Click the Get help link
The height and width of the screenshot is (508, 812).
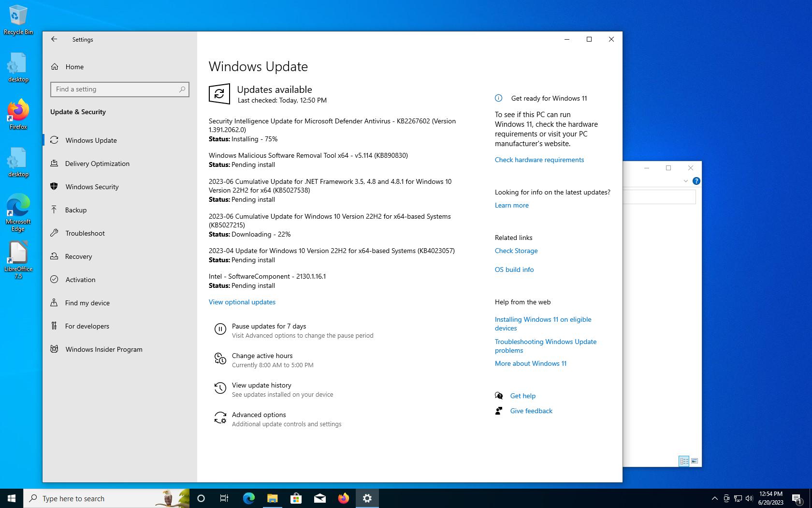[522, 396]
